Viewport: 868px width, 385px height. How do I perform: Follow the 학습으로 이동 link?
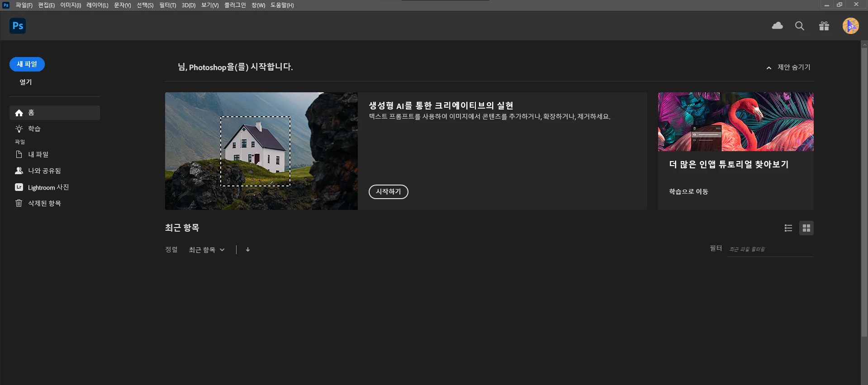(688, 191)
